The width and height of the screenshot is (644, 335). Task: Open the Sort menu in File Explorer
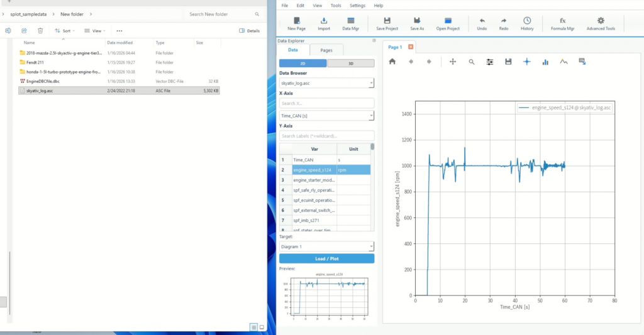64,30
